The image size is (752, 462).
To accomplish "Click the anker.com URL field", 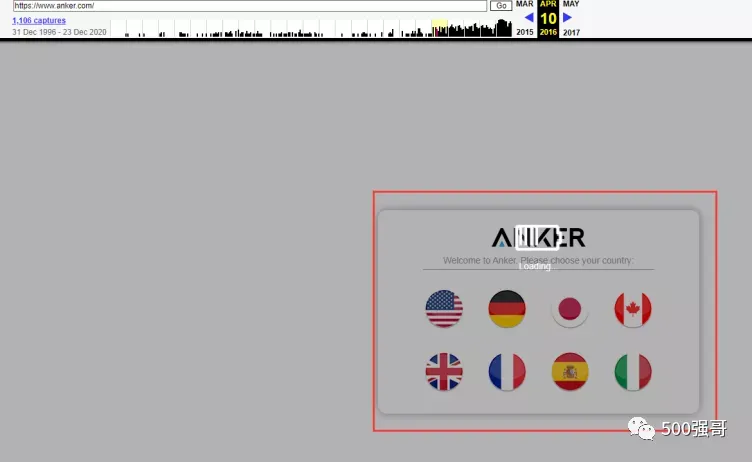I will (x=250, y=6).
